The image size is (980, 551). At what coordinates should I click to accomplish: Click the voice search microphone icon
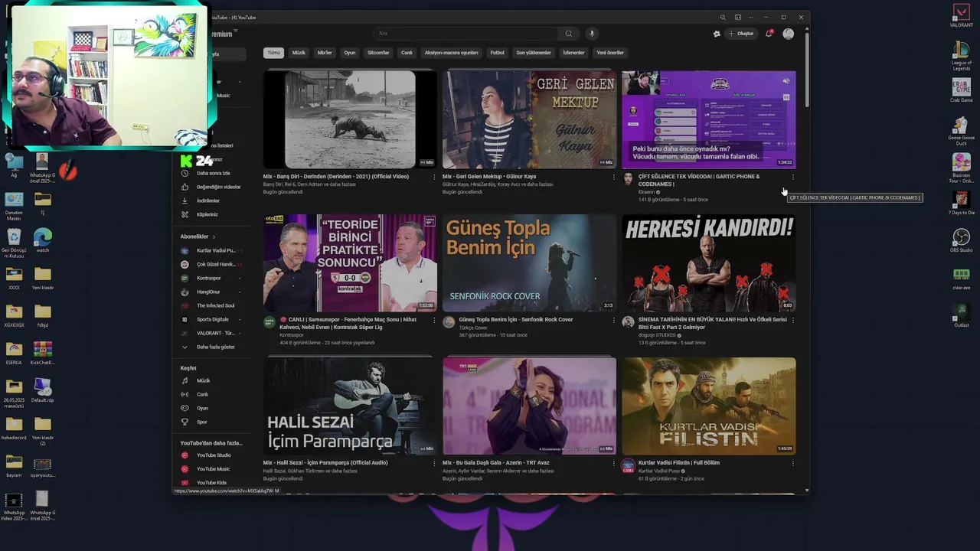(x=591, y=34)
